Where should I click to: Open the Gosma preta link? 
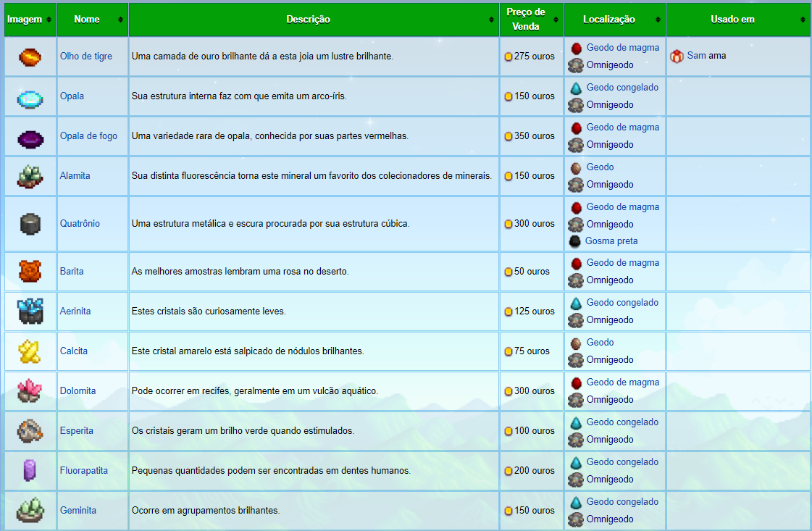coord(611,241)
